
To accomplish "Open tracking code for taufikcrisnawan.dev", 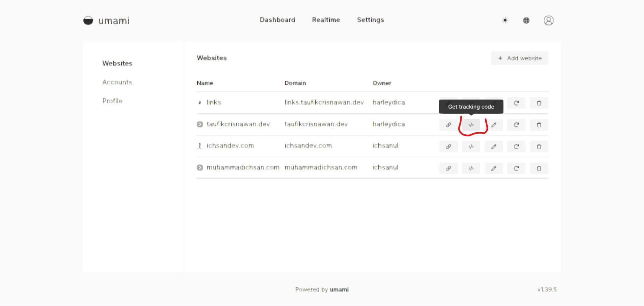I will point(471,124).
